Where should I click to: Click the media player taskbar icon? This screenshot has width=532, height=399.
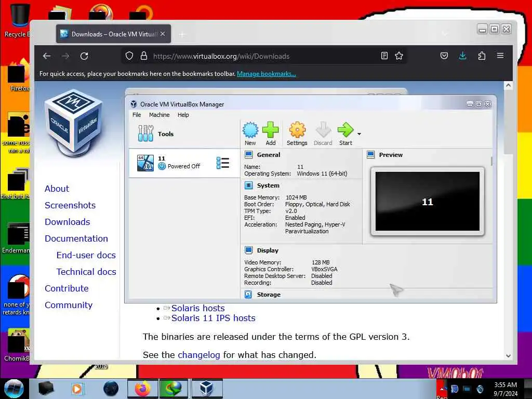[77, 389]
